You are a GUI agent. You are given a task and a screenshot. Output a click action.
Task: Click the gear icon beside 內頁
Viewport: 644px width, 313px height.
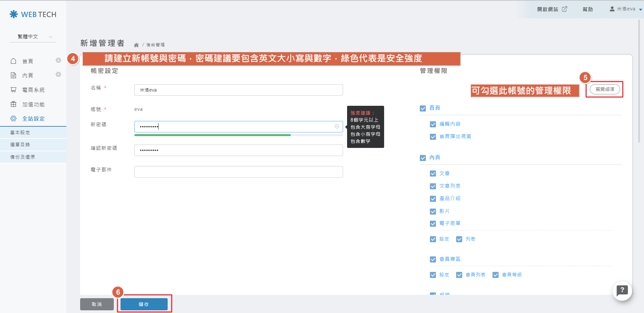point(58,74)
